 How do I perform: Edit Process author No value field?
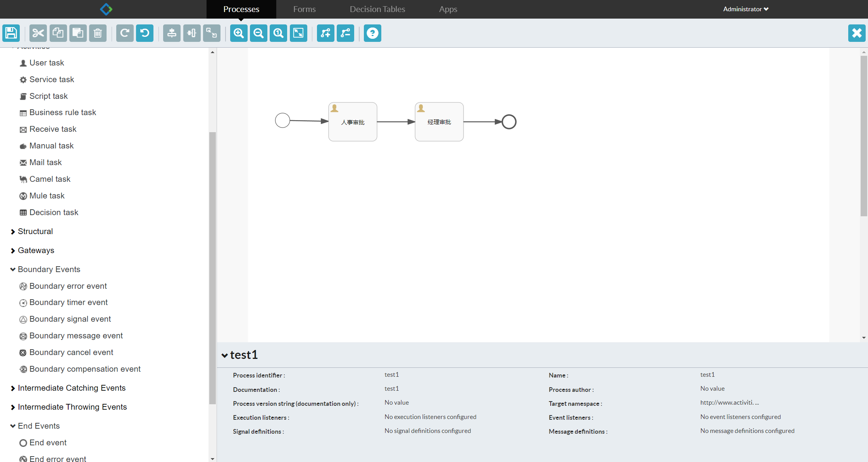[712, 389]
